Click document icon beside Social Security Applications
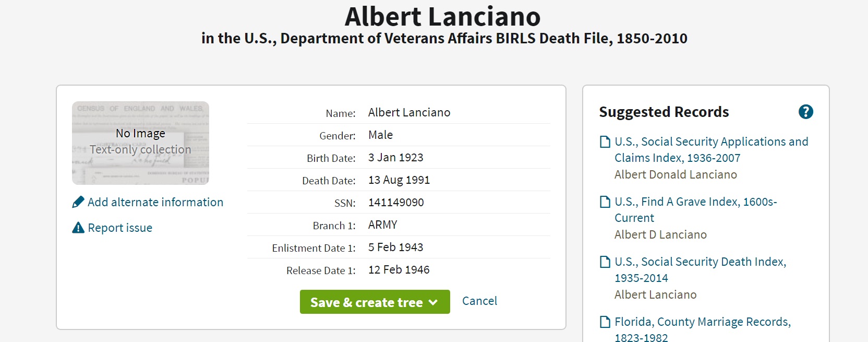 [605, 142]
